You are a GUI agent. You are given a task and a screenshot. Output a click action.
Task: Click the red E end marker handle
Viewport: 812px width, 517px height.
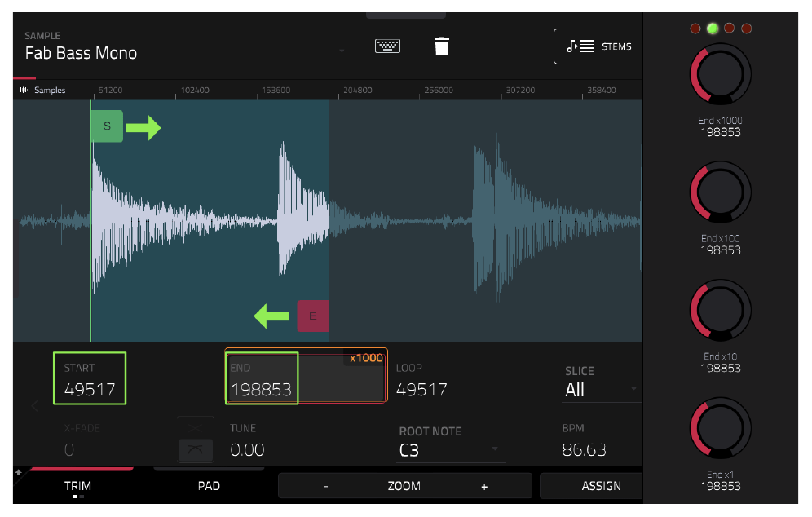[313, 316]
